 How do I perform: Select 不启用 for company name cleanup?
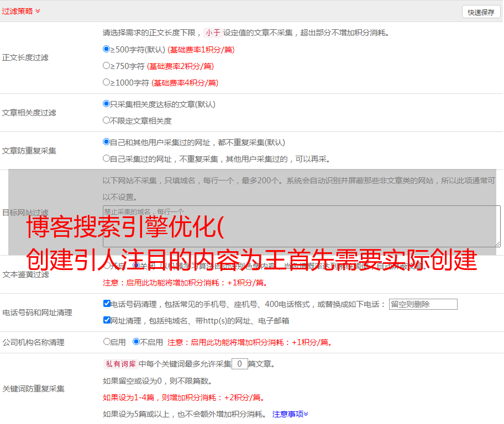136,342
